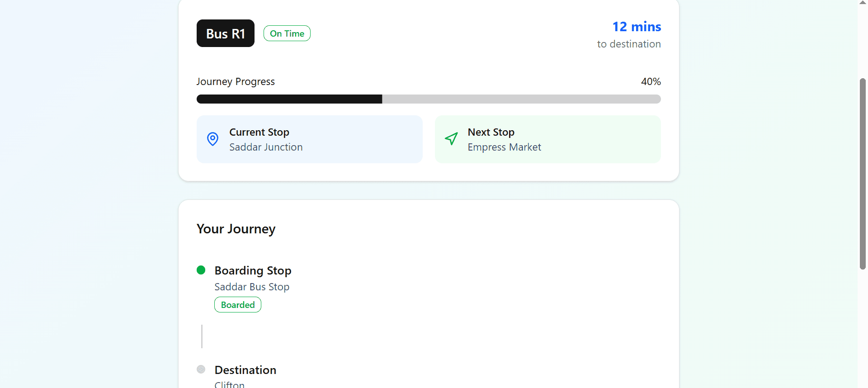Click the green navigation arrow icon
Viewport: 868px width, 388px height.
[x=451, y=139]
